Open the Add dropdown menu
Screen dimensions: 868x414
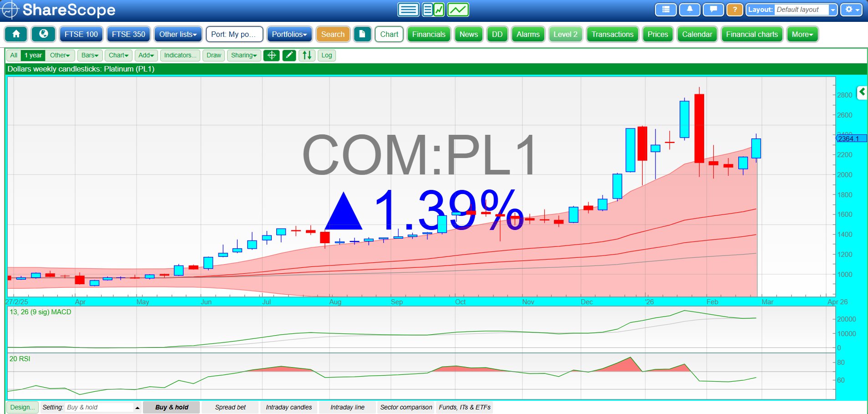[x=147, y=56]
